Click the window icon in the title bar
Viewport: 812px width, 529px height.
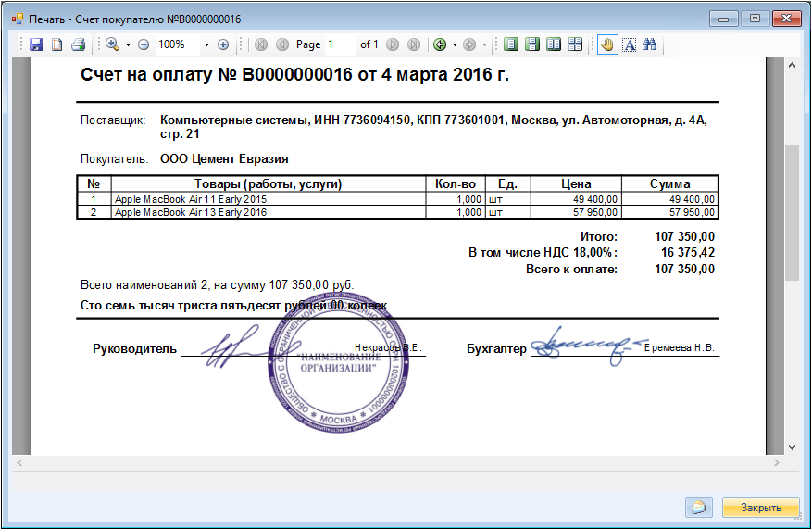(x=17, y=19)
